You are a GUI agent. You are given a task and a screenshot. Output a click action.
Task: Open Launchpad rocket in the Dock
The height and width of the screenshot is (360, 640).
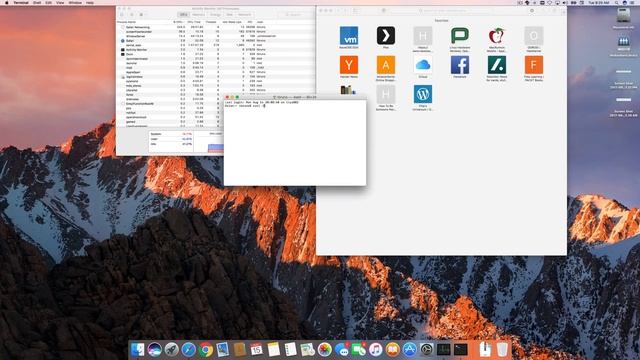171,350
